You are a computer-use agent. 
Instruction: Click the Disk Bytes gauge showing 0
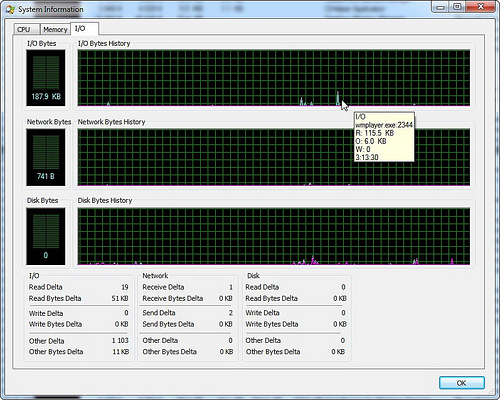pyautogui.click(x=46, y=236)
